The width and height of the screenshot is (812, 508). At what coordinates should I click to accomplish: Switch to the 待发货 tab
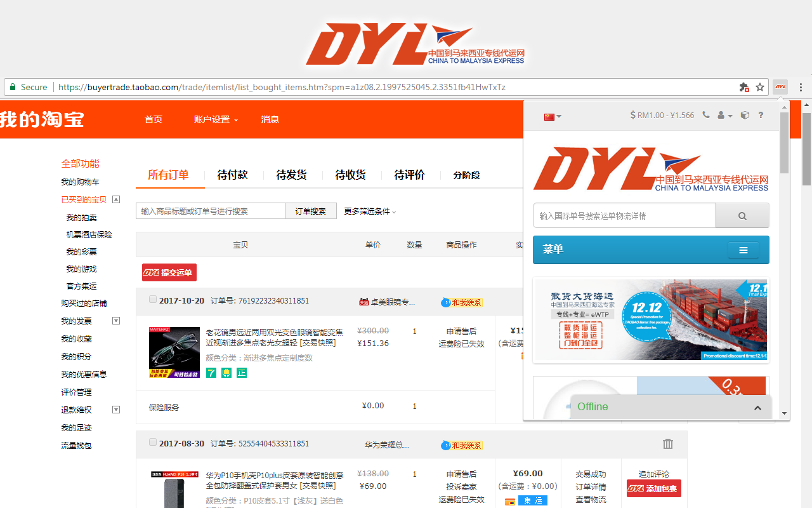point(292,175)
